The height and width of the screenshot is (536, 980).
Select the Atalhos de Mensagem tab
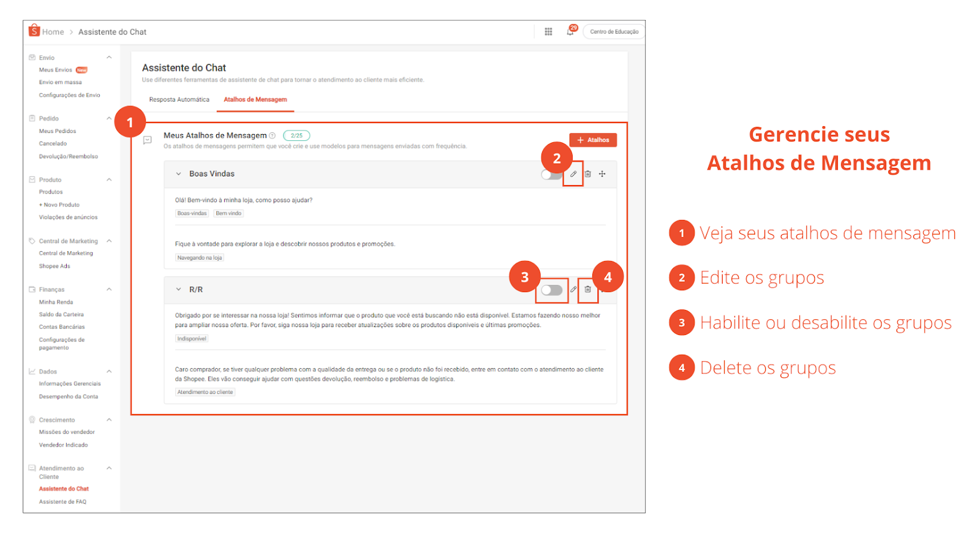pyautogui.click(x=255, y=99)
